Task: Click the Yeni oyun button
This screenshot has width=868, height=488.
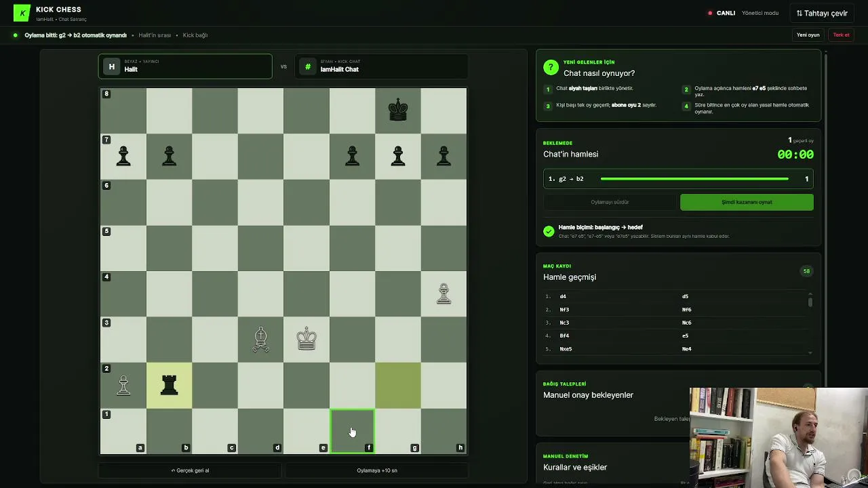Action: 808,35
